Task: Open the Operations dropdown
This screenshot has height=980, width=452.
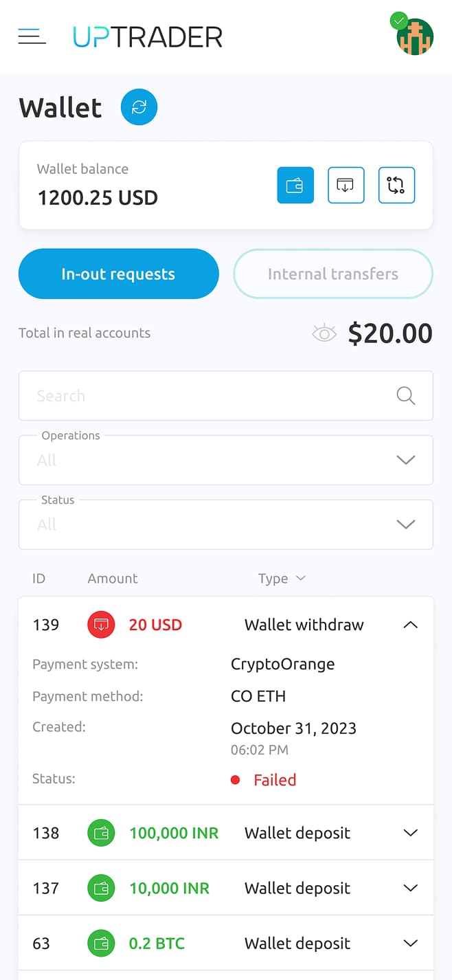Action: pyautogui.click(x=226, y=460)
